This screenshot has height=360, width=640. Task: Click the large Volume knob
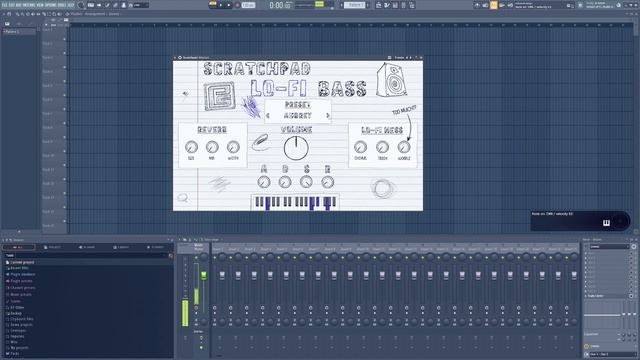(296, 148)
